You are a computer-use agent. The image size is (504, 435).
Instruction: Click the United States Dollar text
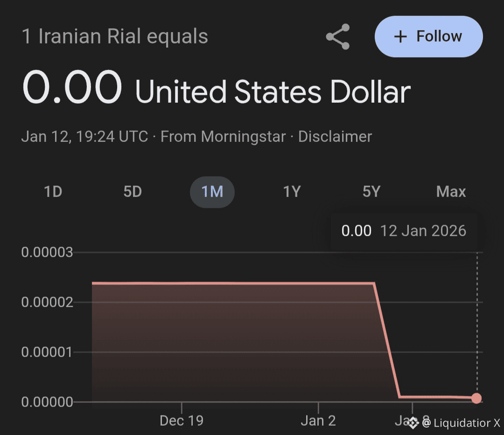click(x=273, y=91)
